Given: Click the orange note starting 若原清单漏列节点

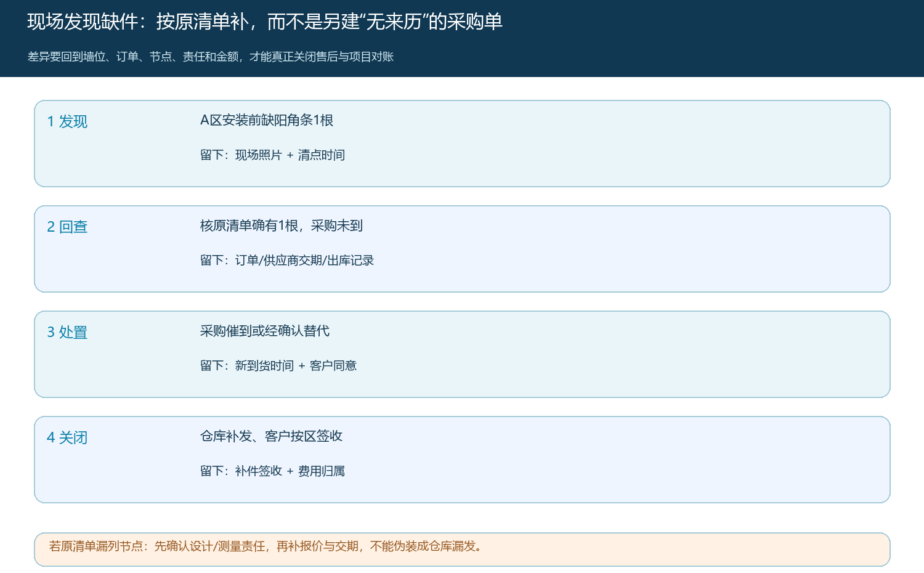Looking at the screenshot, I should coord(462,549).
